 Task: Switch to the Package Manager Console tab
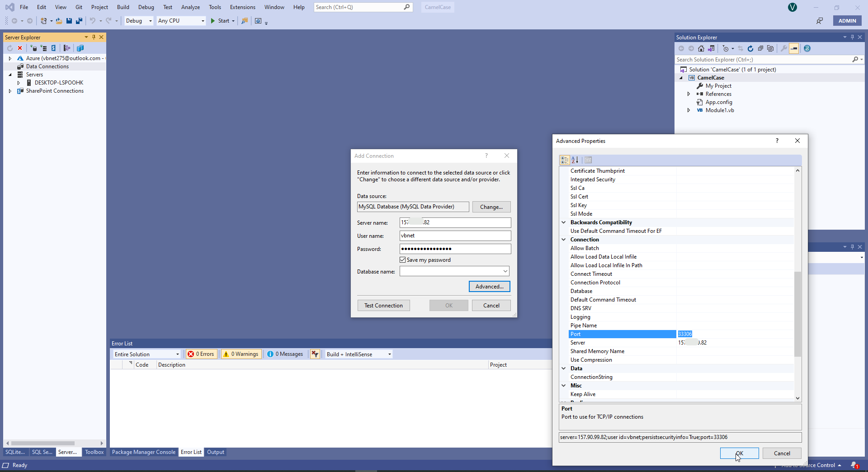144,452
